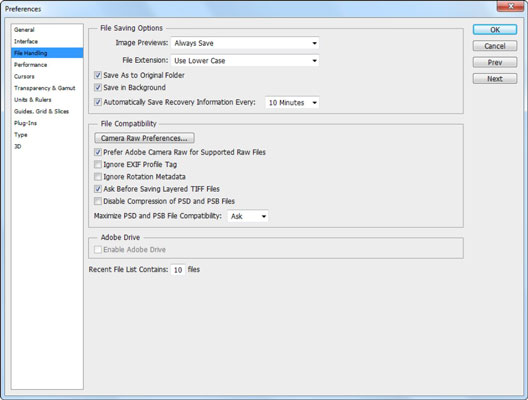Tick Disable Compression of PSD and PSB Files
The image size is (528, 400).
click(98, 201)
